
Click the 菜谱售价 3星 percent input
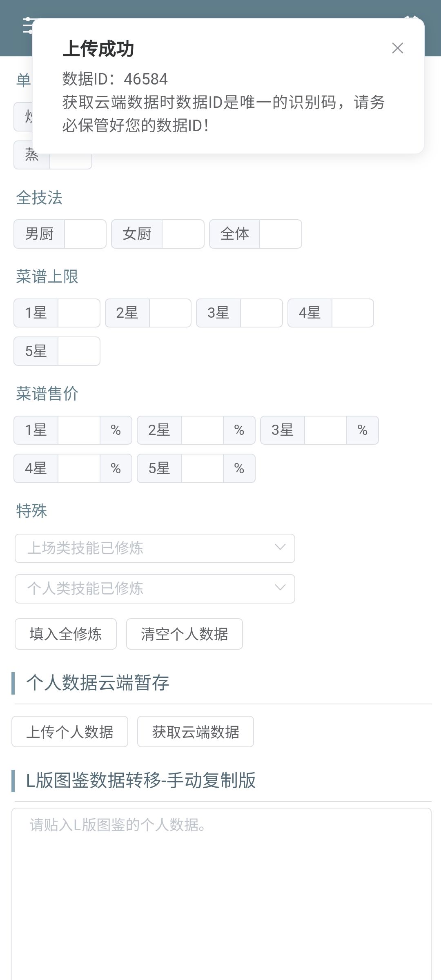point(325,430)
